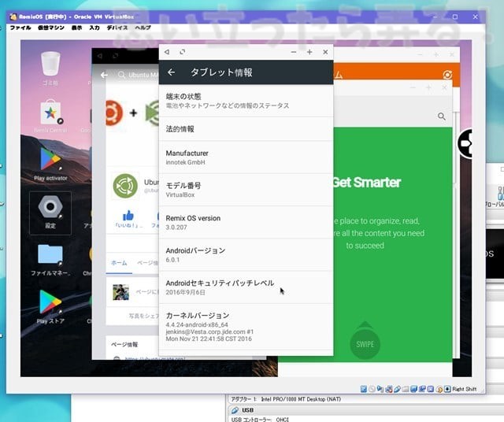
Task: Minimize the タブレット情報 window
Action: pyautogui.click(x=294, y=52)
